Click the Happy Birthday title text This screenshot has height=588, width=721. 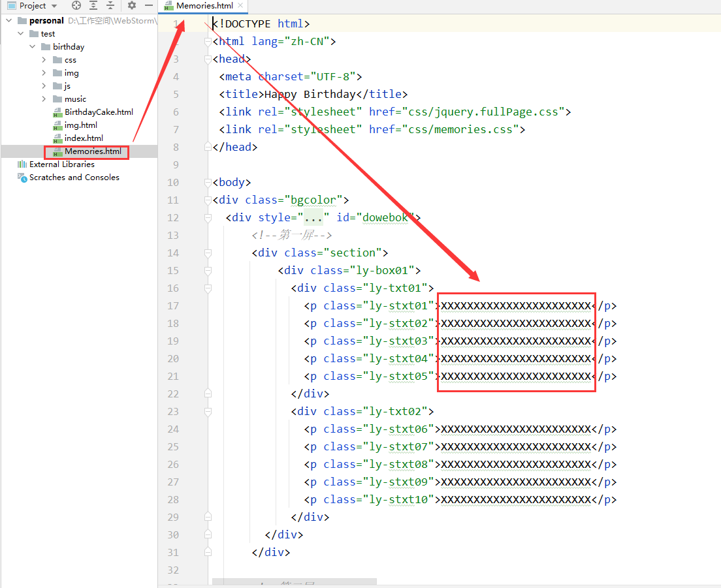(x=310, y=94)
